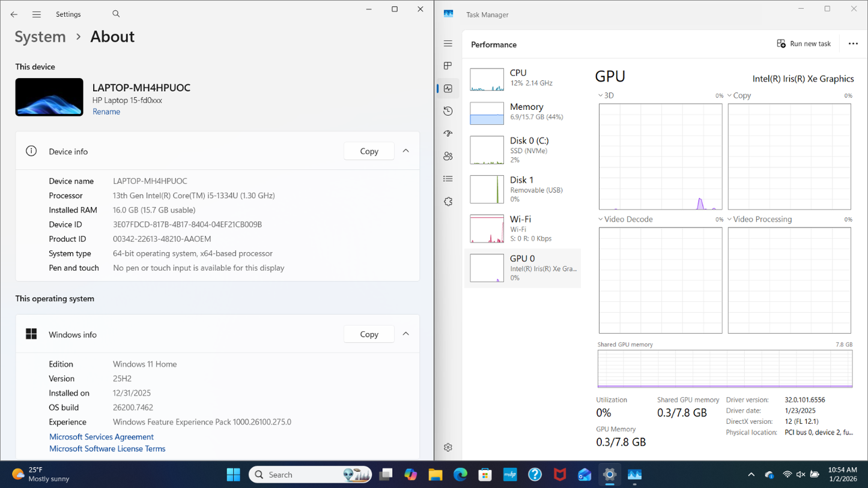
Task: Toggle Task Manager hamburger navigation menu
Action: (x=448, y=44)
